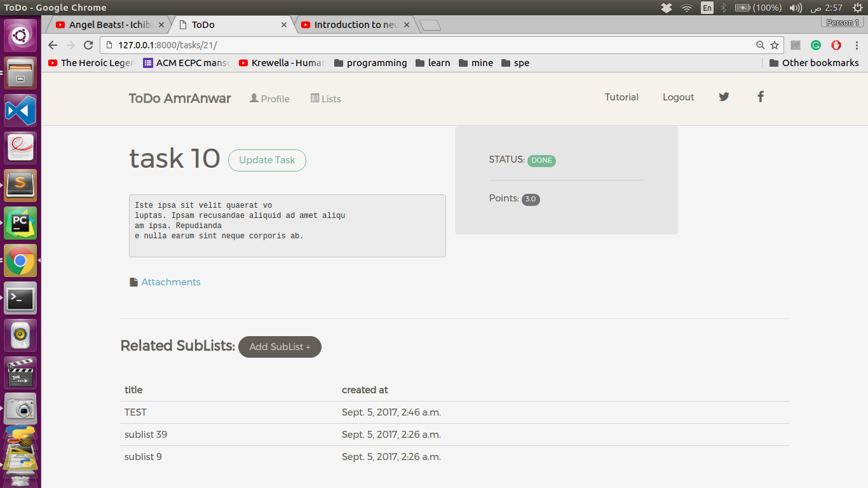Bookmark this page with the star icon
Screen dimensions: 868x488
(x=774, y=45)
